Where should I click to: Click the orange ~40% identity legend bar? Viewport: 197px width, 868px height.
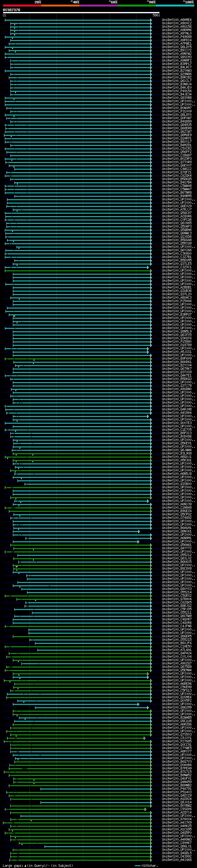(x=60, y=6)
